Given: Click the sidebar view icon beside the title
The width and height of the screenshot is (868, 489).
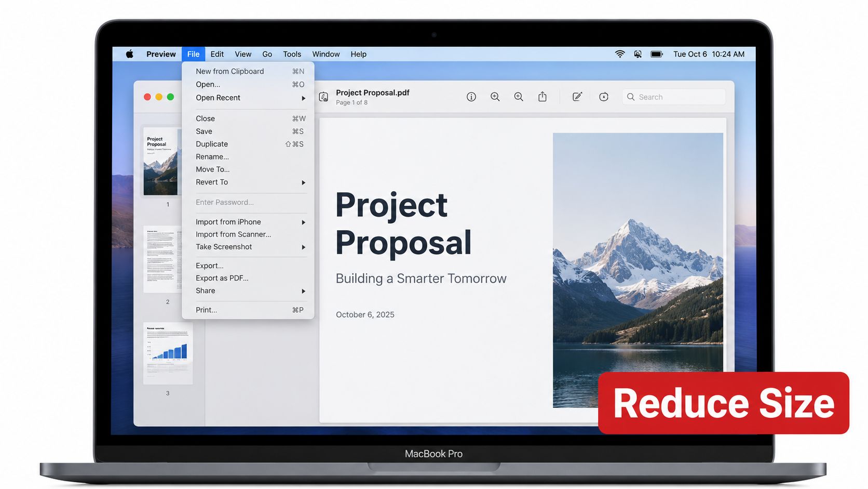Looking at the screenshot, I should tap(323, 97).
